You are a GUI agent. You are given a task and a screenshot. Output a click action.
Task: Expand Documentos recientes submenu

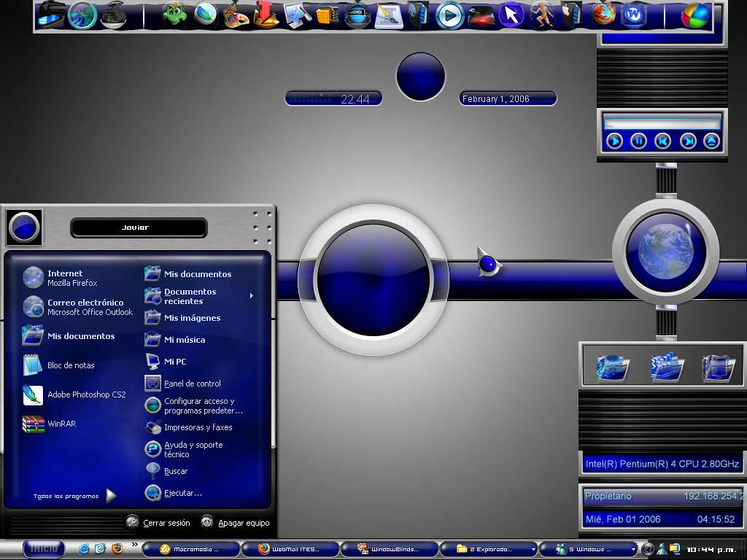coord(252,296)
